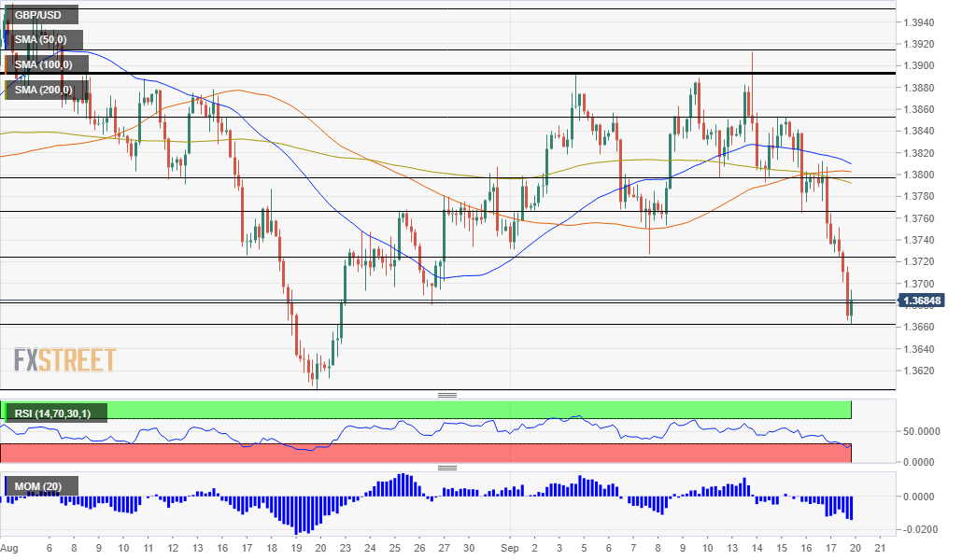
Task: Click the 1.3660 price axis label
Action: [918, 327]
